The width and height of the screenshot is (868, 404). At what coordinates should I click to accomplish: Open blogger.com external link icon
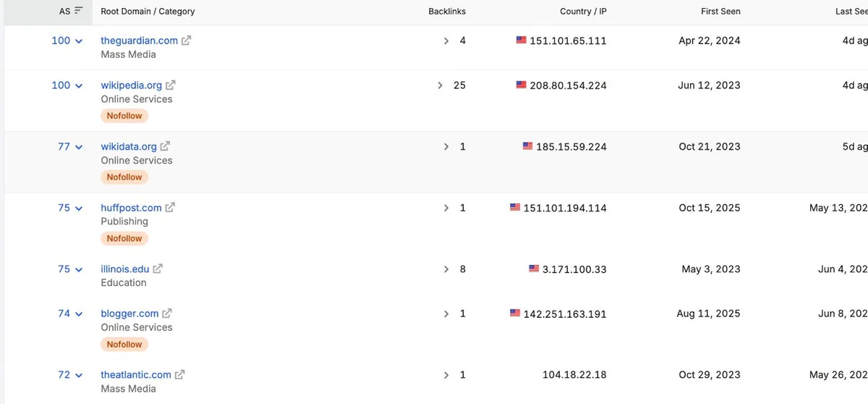[x=167, y=314]
